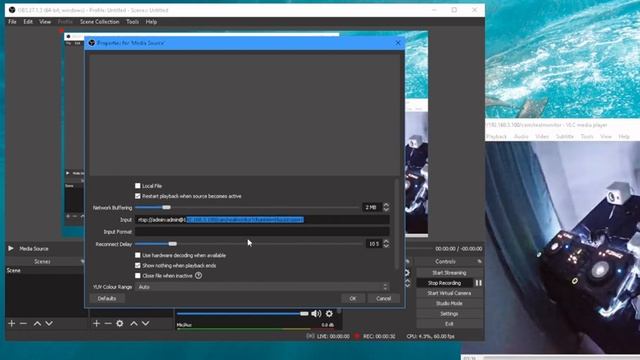Add a new scene with plus icon
The height and width of the screenshot is (360, 640).
[11, 324]
